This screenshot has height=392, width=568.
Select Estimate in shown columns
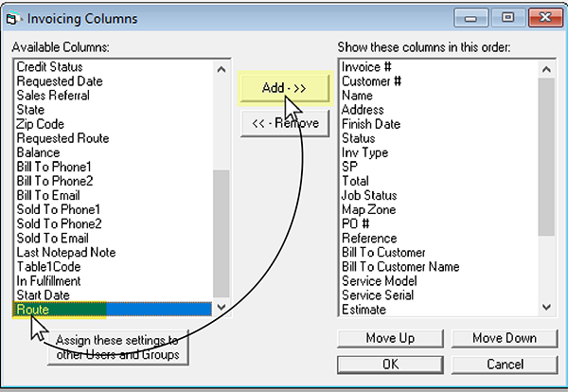point(438,310)
